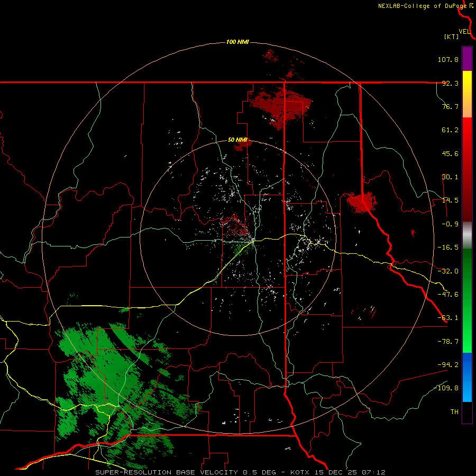Select the 107.8 value on velocity scale
This screenshot has width=476, height=476.
coord(448,59)
